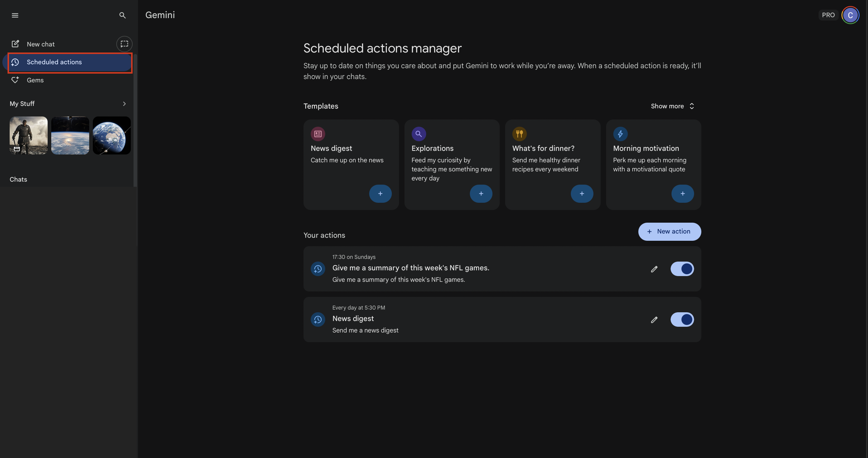The image size is (868, 458).
Task: Edit the NFL games scheduled action
Action: 654,269
